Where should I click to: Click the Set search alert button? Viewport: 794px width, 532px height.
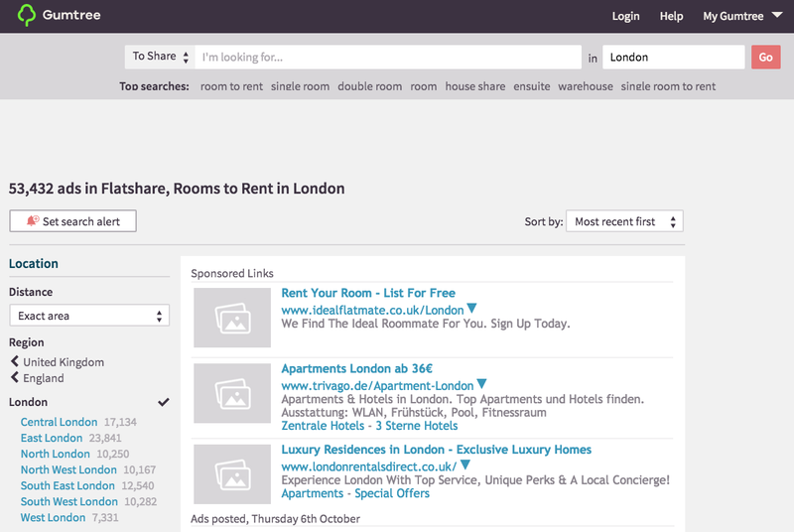click(x=72, y=221)
